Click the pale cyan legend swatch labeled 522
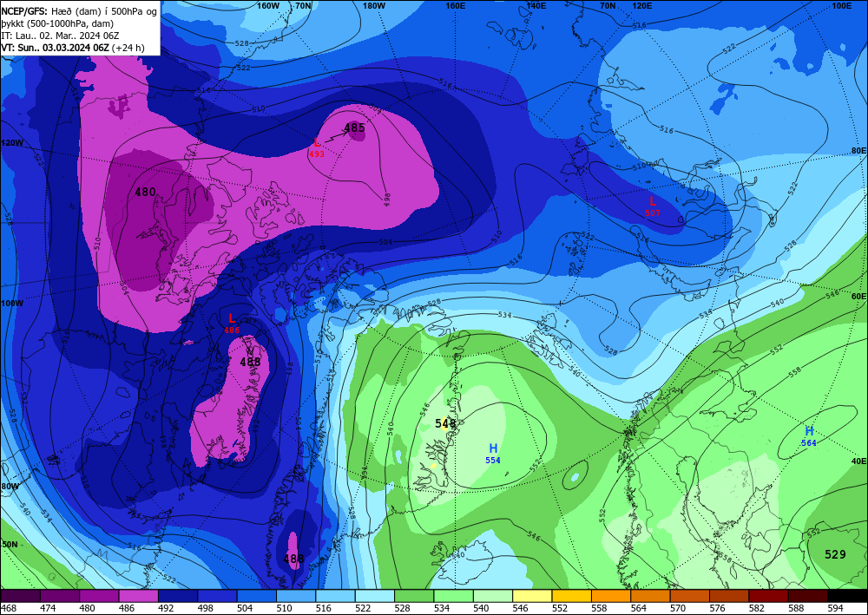 point(375,596)
